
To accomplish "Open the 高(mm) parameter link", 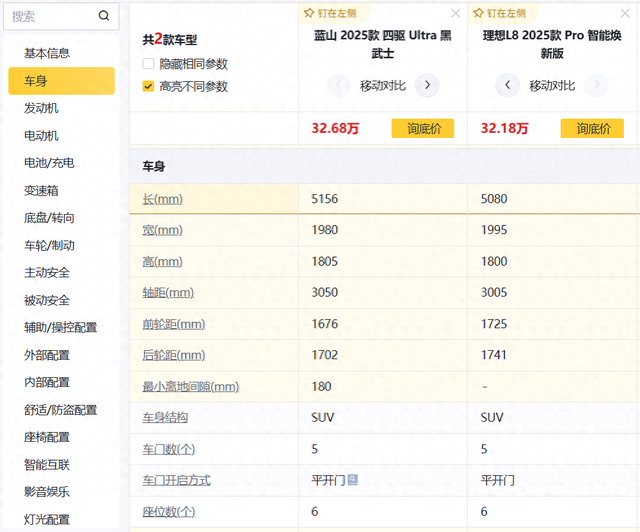I will (x=162, y=262).
